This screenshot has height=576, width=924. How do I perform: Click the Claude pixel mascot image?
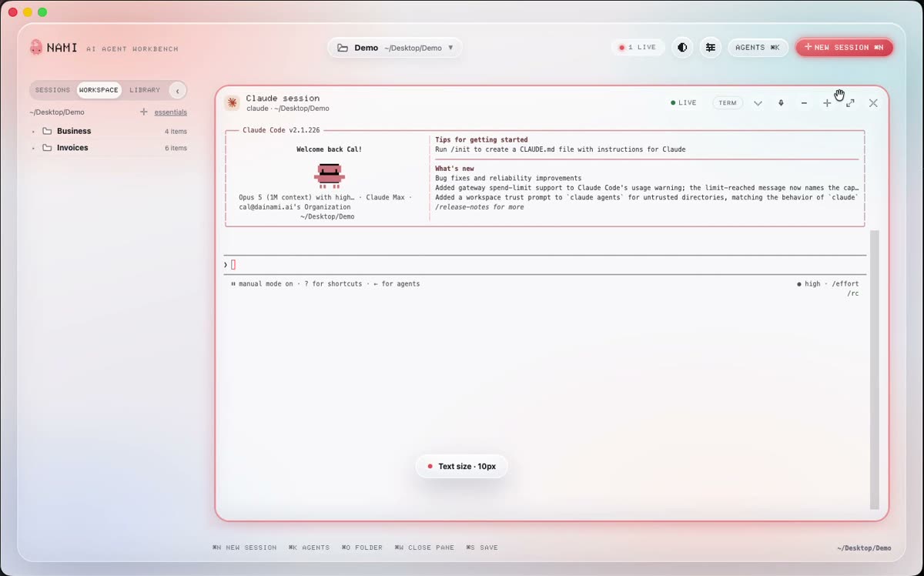click(329, 176)
